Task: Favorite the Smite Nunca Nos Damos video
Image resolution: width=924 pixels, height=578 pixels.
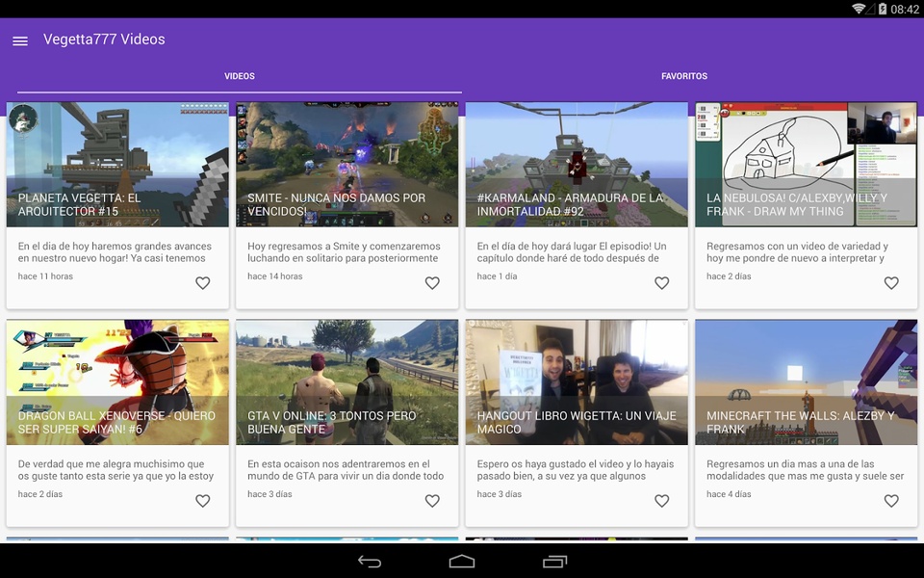Action: coord(432,283)
